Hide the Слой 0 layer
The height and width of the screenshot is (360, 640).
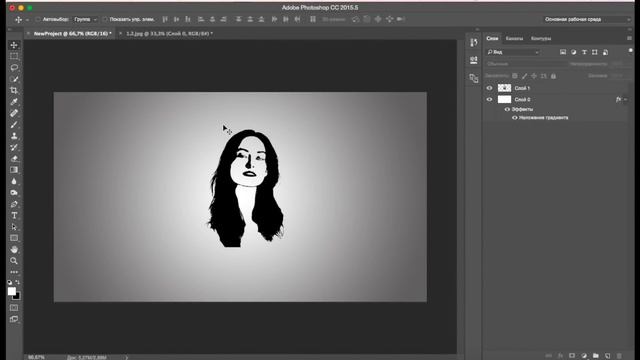click(489, 99)
